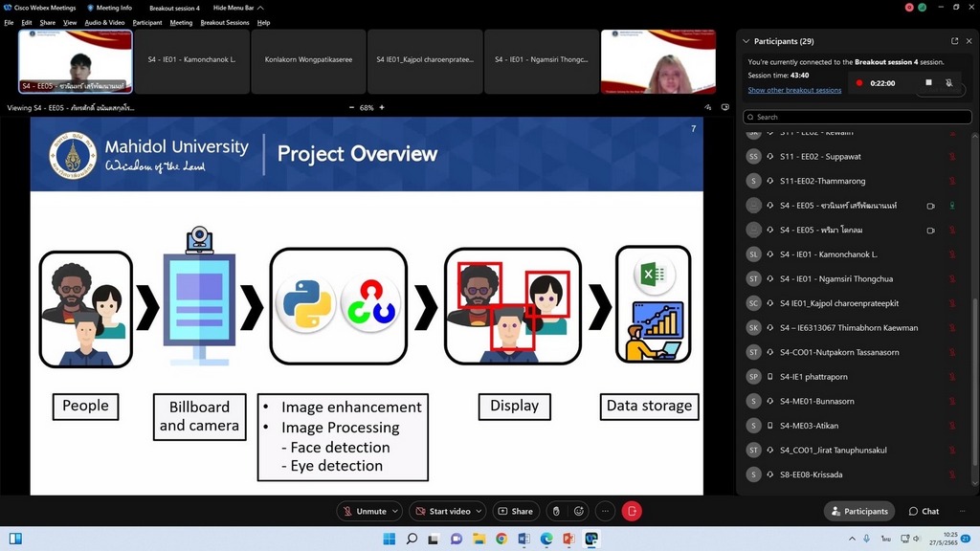Zoom out the shared content with minus

click(351, 108)
